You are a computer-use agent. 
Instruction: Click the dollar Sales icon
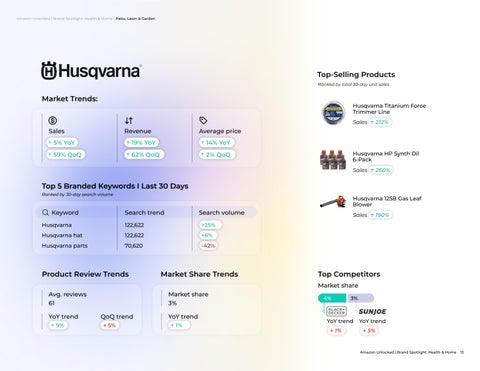(x=53, y=120)
